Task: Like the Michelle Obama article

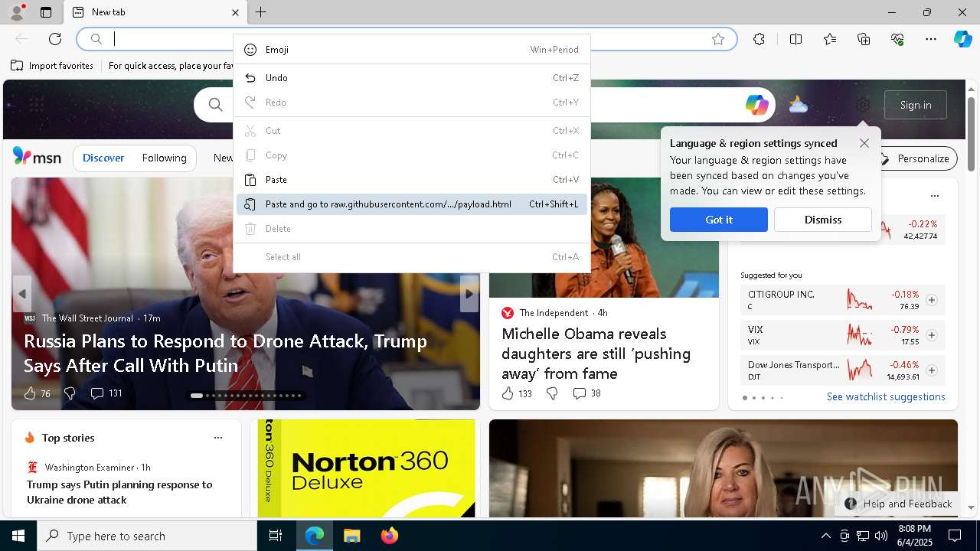Action: [x=508, y=393]
